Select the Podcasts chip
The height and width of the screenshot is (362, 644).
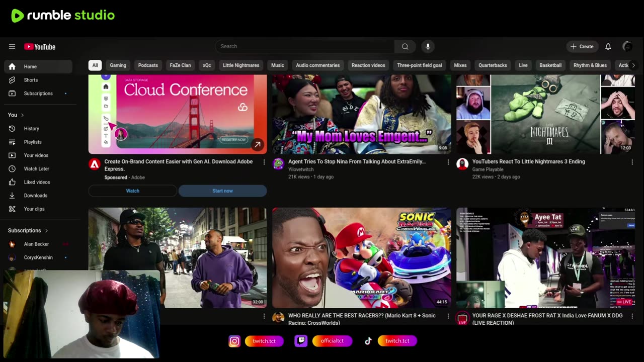[x=148, y=65]
